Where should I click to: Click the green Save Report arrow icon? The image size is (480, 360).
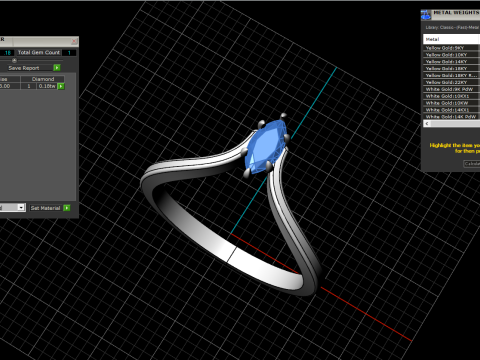coord(57,68)
